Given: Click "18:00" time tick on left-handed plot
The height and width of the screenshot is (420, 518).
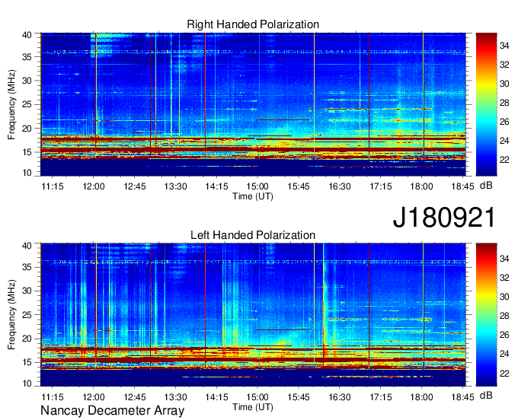Looking at the screenshot, I should 421,396.
